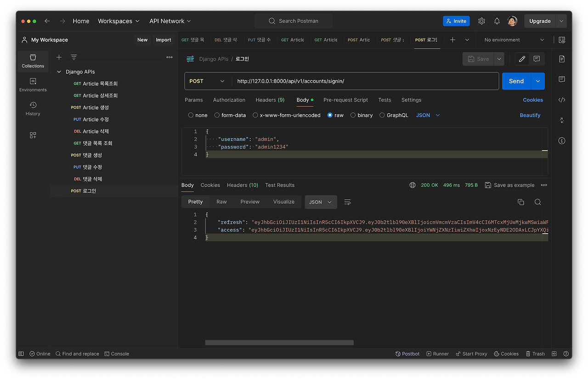Switch to edit mode pencil icon
The image size is (588, 380).
click(522, 59)
